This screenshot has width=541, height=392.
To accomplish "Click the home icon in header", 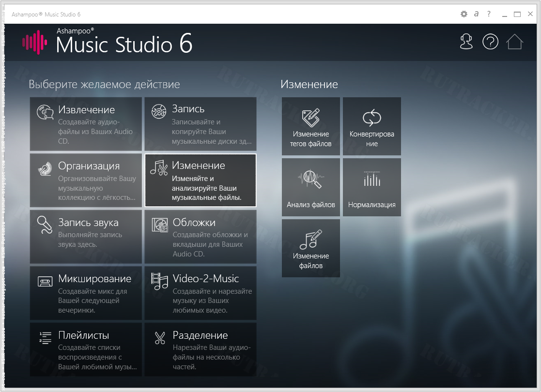I will click(514, 42).
